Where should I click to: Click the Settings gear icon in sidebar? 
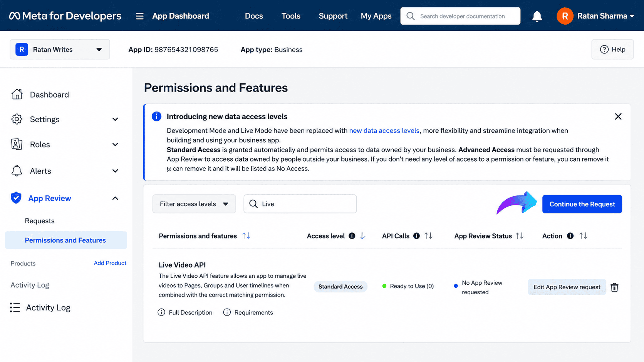[17, 119]
